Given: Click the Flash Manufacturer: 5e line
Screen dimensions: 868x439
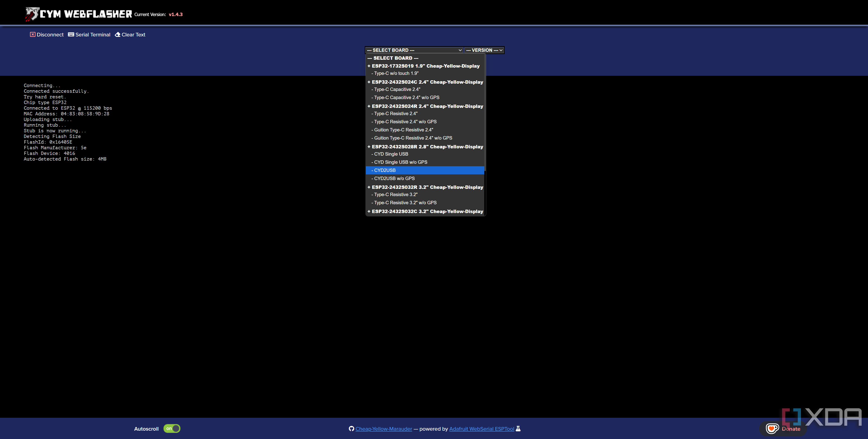Looking at the screenshot, I should [55, 148].
